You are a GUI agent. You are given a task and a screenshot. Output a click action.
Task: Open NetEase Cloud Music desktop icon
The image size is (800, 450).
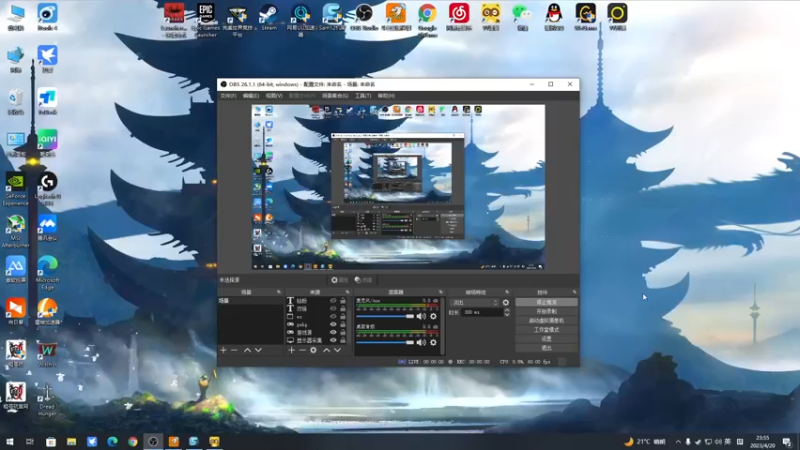459,17
